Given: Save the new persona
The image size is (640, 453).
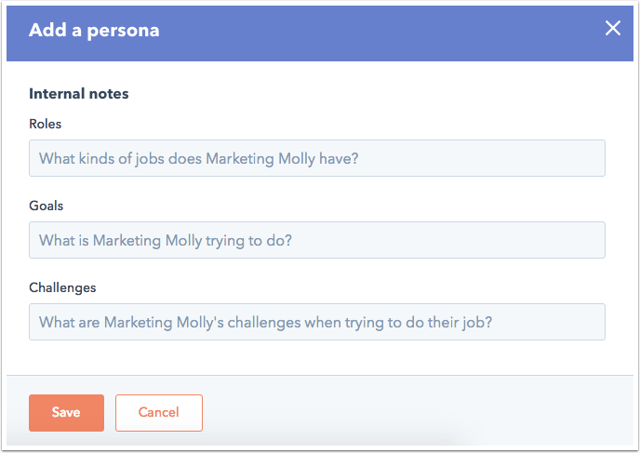Looking at the screenshot, I should 66,413.
